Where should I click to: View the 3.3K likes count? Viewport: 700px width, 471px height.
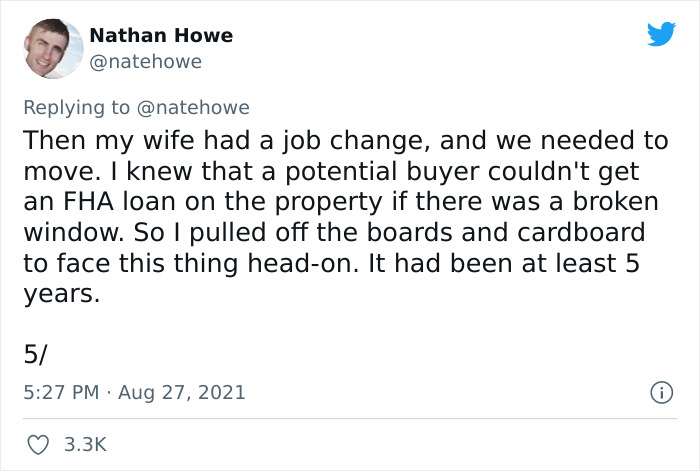click(85, 445)
